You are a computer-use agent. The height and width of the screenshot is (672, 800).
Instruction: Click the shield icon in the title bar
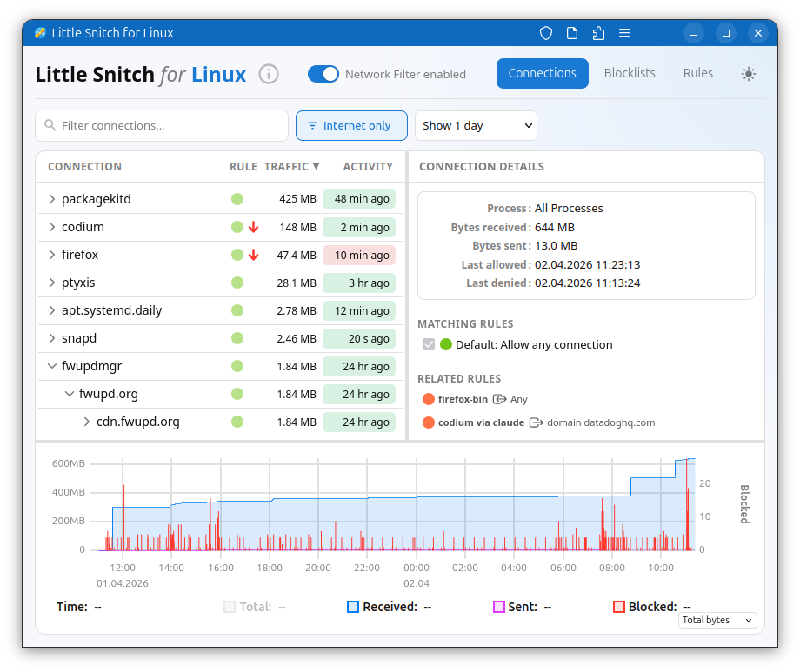point(545,32)
